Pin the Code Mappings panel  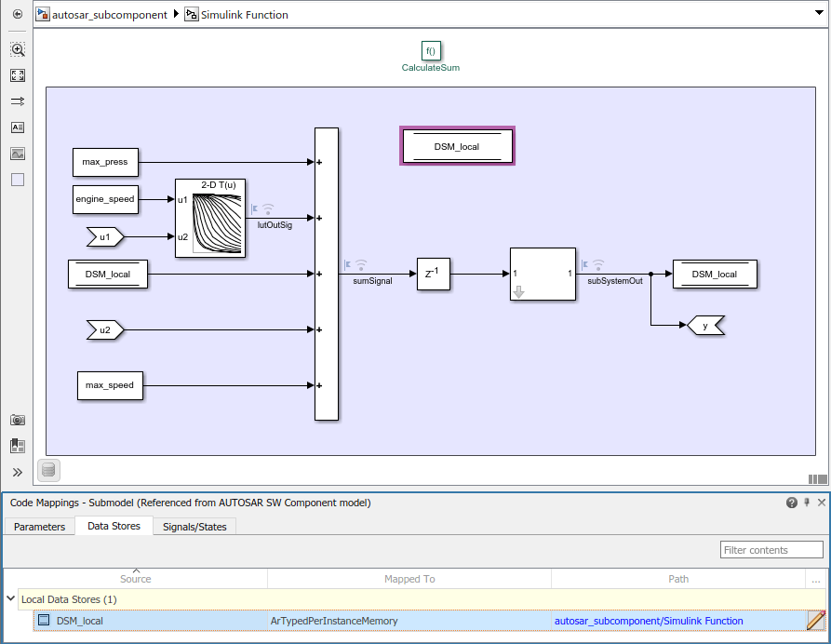click(x=806, y=503)
